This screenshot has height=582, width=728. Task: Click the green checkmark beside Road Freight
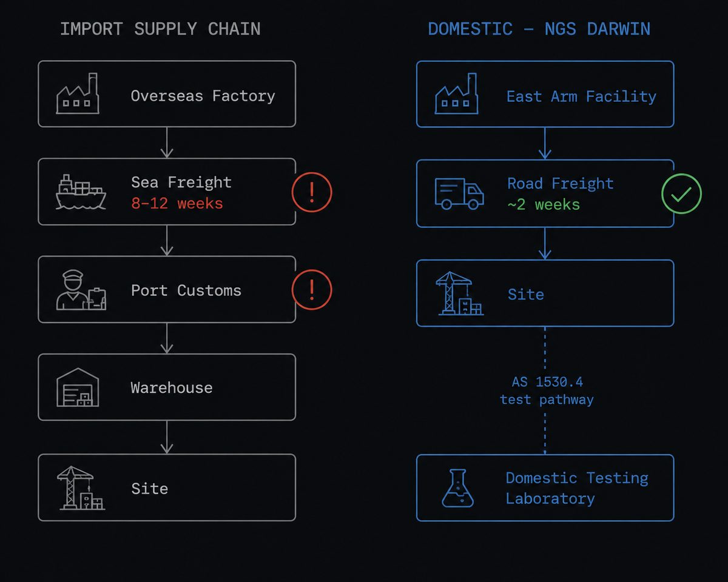point(681,194)
